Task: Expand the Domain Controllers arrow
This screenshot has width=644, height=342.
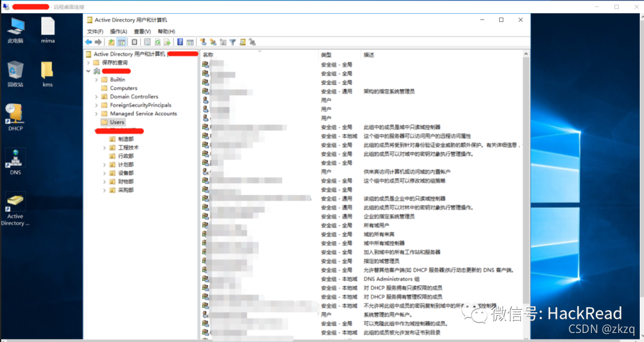Action: tap(97, 97)
